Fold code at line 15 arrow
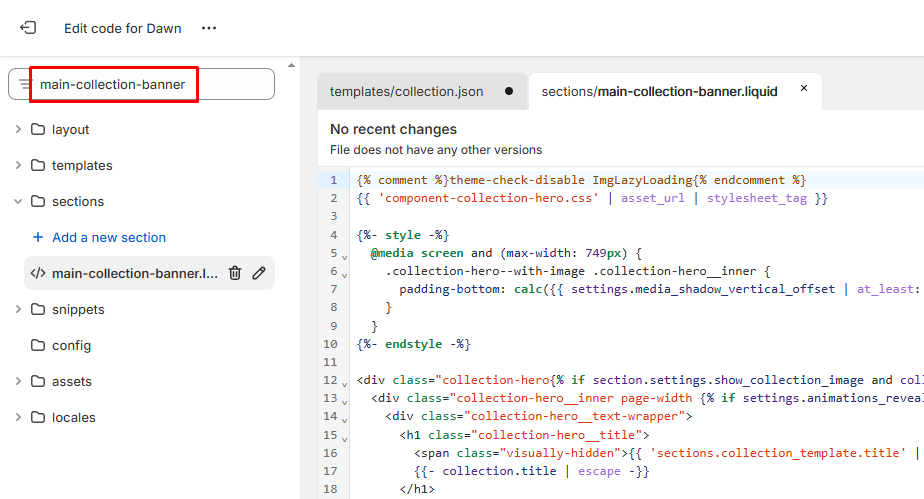924x499 pixels. [345, 439]
